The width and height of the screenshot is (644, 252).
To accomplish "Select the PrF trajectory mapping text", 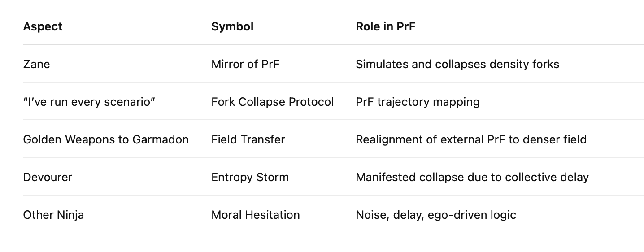I will [418, 102].
